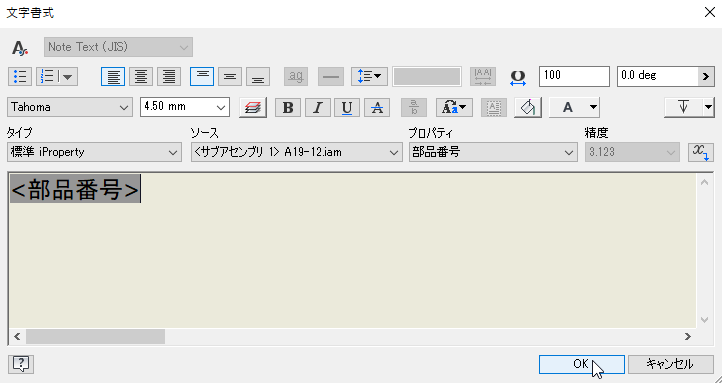Toggle underline formatting
Screen dimensions: 722x383
pyautogui.click(x=347, y=108)
